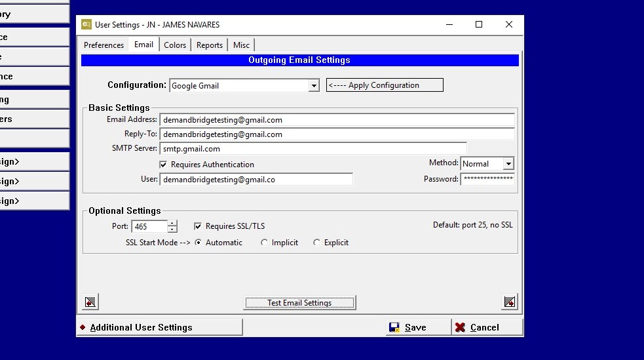Click the Google Gmail configuration combo box
The image size is (644, 360).
click(x=244, y=85)
